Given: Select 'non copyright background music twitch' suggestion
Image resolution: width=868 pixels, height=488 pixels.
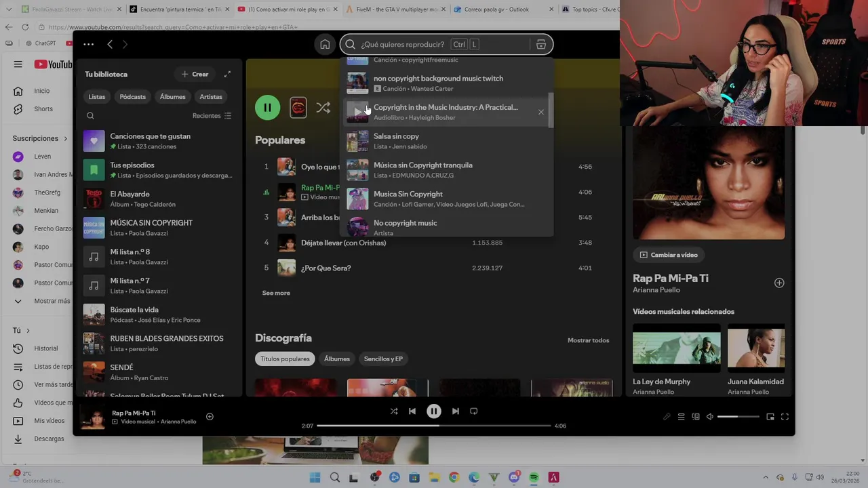Looking at the screenshot, I should pos(446,83).
